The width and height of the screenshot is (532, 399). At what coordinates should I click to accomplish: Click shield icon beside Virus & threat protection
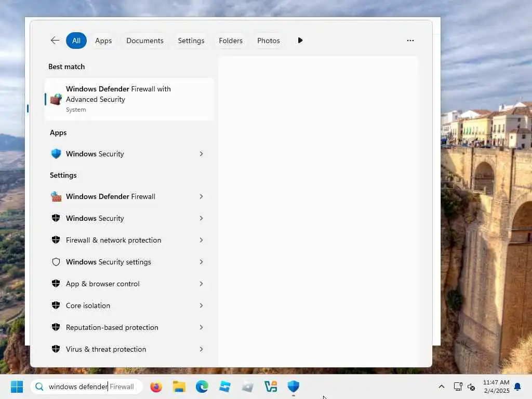tap(56, 349)
